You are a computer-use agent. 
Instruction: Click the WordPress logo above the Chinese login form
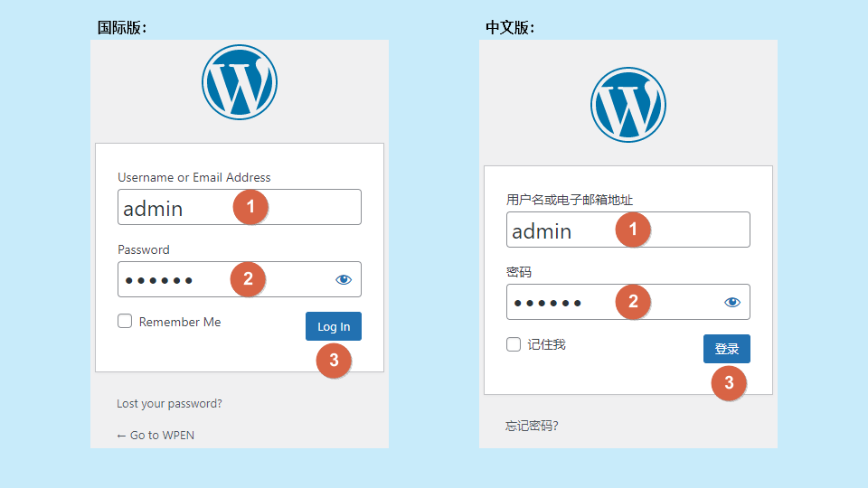tap(627, 105)
